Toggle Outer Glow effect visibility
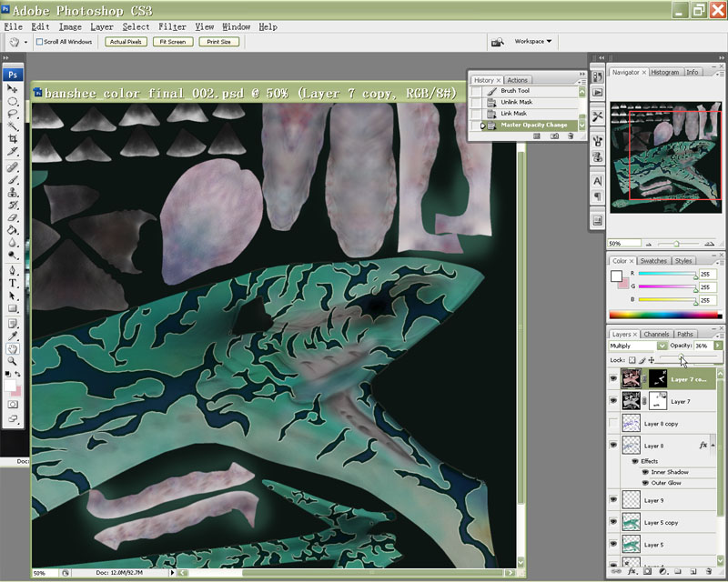 coord(645,483)
